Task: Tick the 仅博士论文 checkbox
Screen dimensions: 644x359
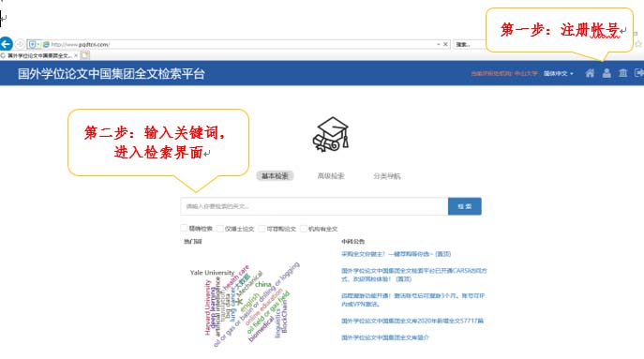Action: [220, 229]
